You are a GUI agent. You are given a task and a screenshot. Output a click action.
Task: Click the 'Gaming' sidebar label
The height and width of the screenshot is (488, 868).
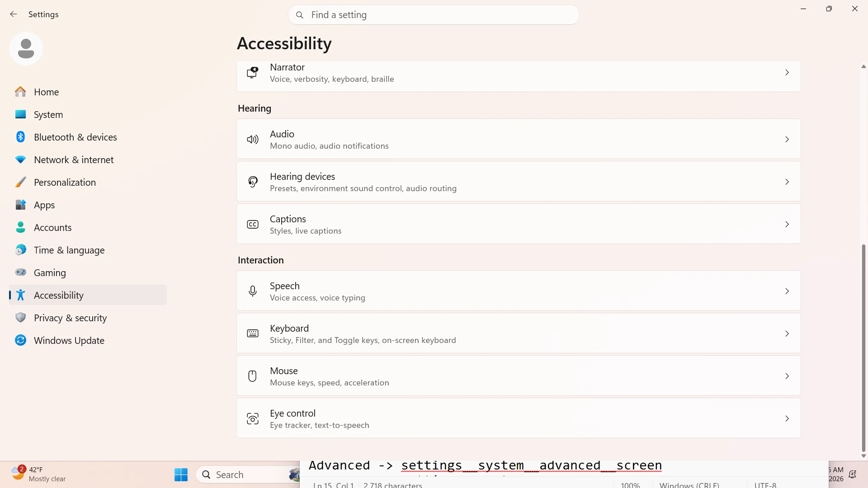[50, 272]
